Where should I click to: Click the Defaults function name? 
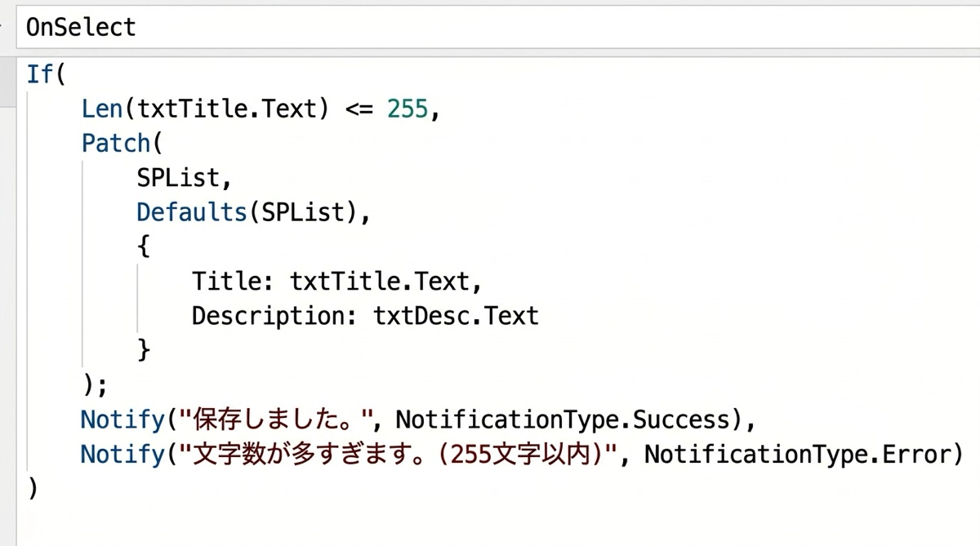pyautogui.click(x=191, y=212)
